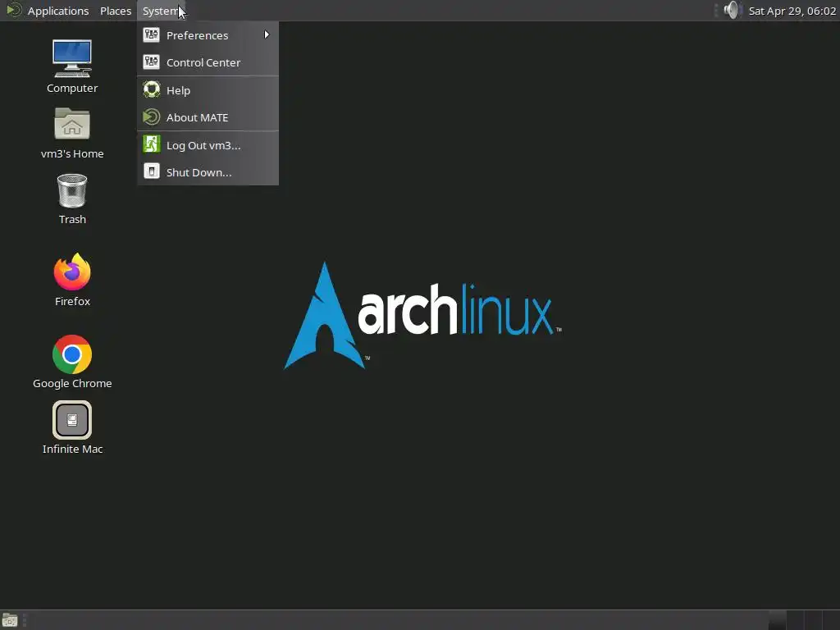The width and height of the screenshot is (840, 630).
Task: Click the Shut Down power icon
Action: coord(152,171)
